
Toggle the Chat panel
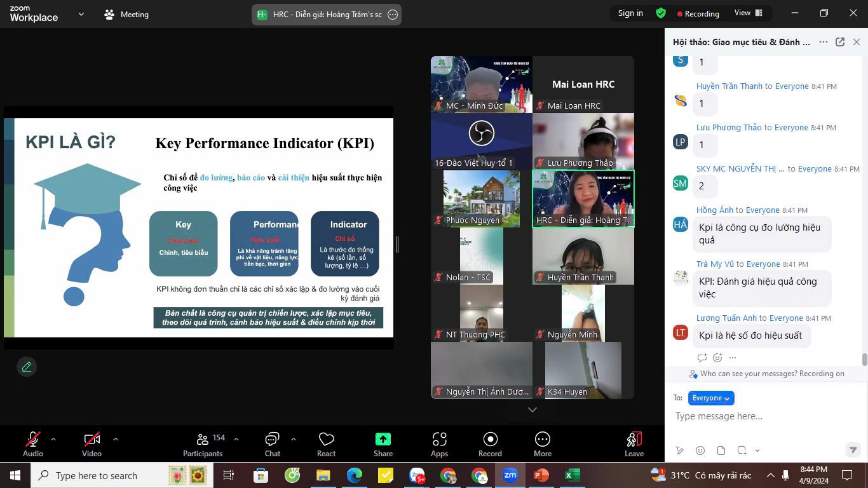[x=273, y=444]
